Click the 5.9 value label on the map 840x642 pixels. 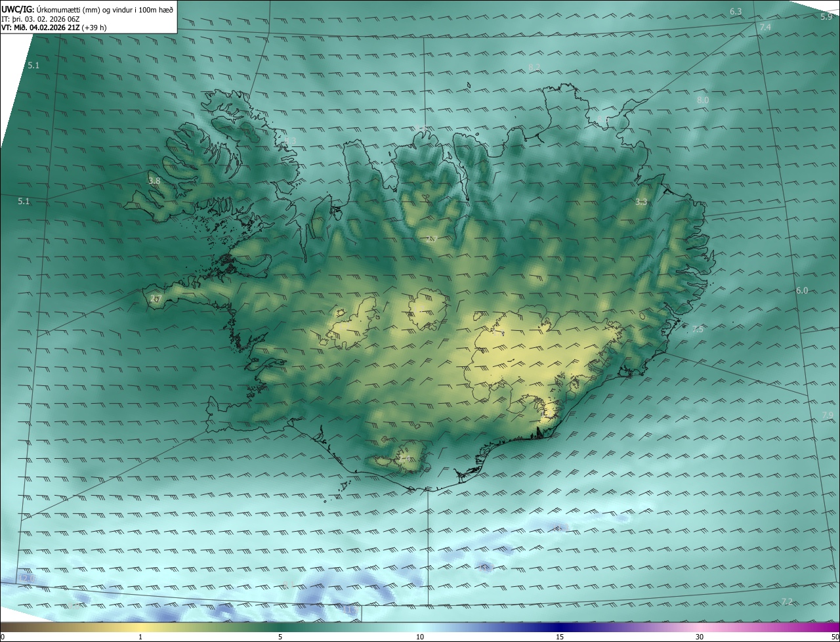click(826, 16)
